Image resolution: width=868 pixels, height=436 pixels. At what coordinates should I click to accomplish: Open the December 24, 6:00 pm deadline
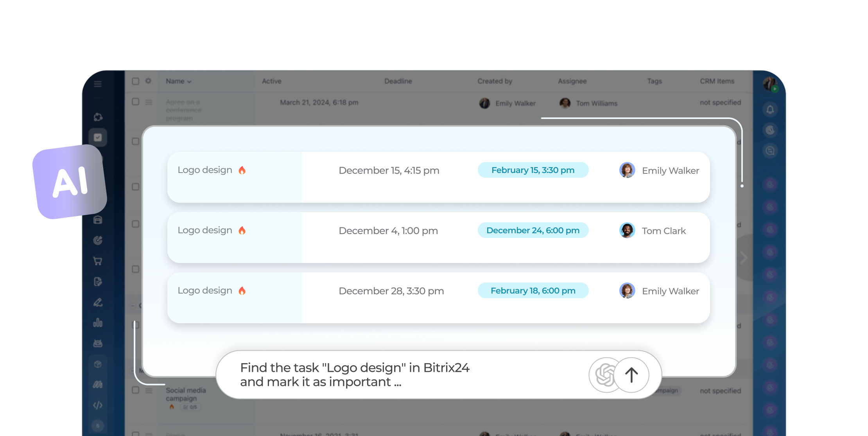click(x=533, y=231)
